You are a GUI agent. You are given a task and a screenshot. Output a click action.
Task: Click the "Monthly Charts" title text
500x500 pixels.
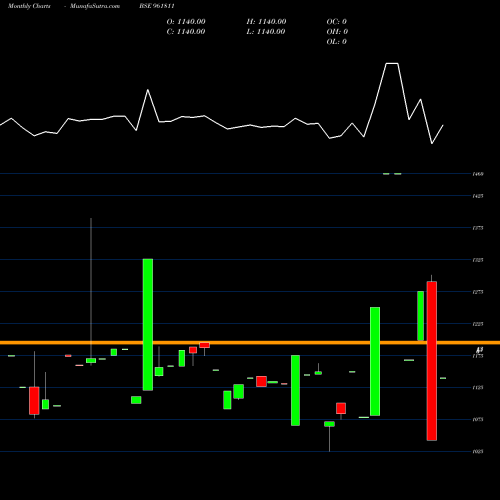tap(29, 6)
